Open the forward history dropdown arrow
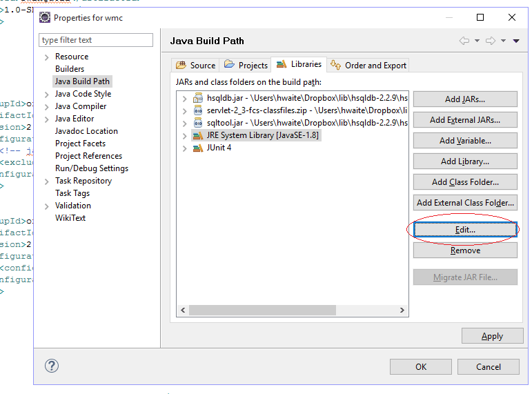The image size is (532, 394). 504,41
